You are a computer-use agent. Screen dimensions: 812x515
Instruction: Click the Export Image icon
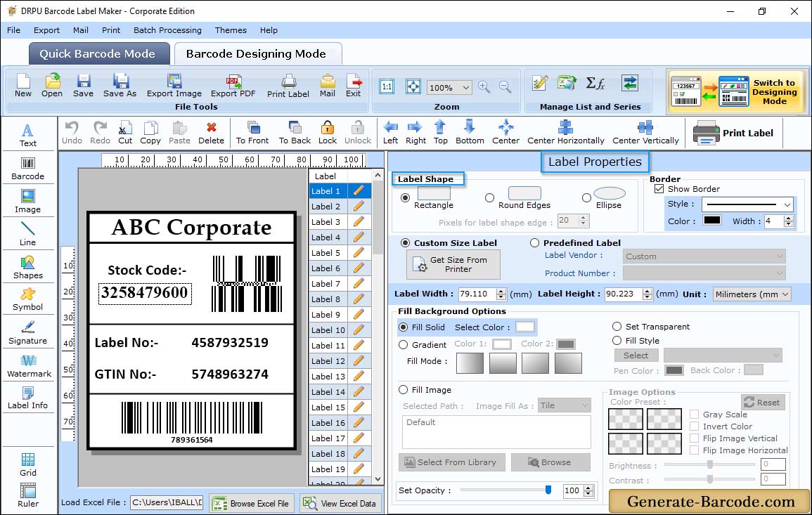pos(174,86)
